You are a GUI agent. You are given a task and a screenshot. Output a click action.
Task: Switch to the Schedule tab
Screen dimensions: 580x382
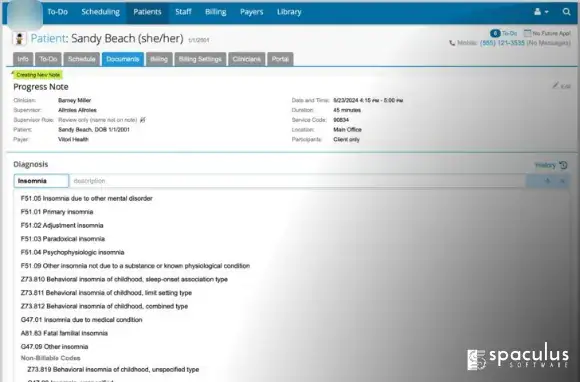[81, 59]
